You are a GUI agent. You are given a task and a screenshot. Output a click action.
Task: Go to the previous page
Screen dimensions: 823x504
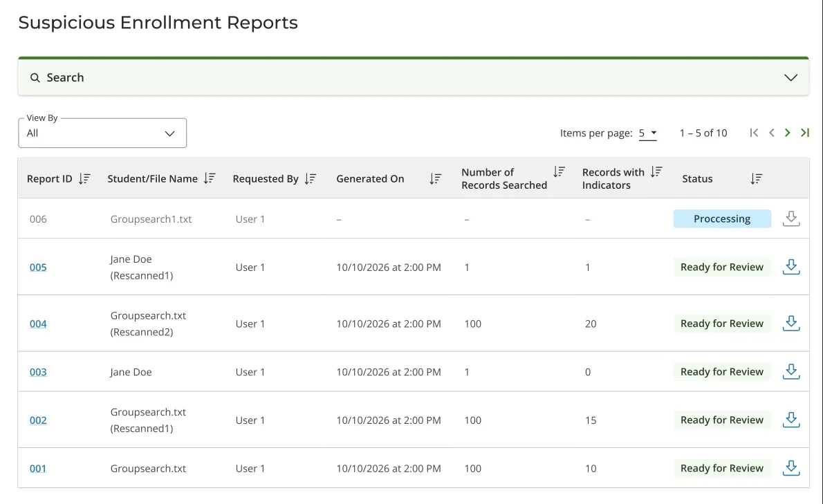[x=772, y=133]
